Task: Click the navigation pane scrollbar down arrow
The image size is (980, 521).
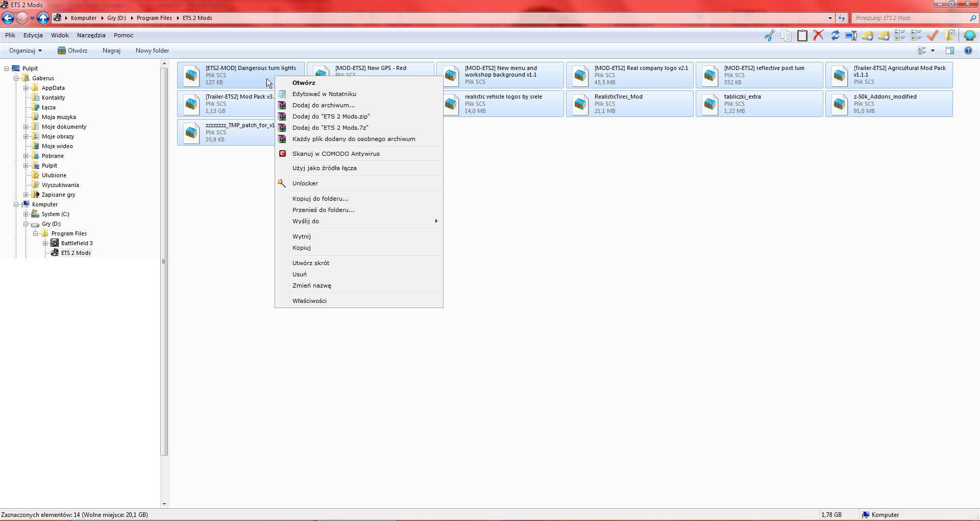Action: 164,504
